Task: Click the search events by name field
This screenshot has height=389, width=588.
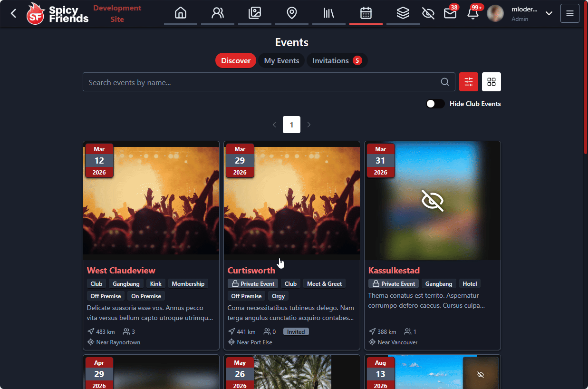Action: point(261,82)
